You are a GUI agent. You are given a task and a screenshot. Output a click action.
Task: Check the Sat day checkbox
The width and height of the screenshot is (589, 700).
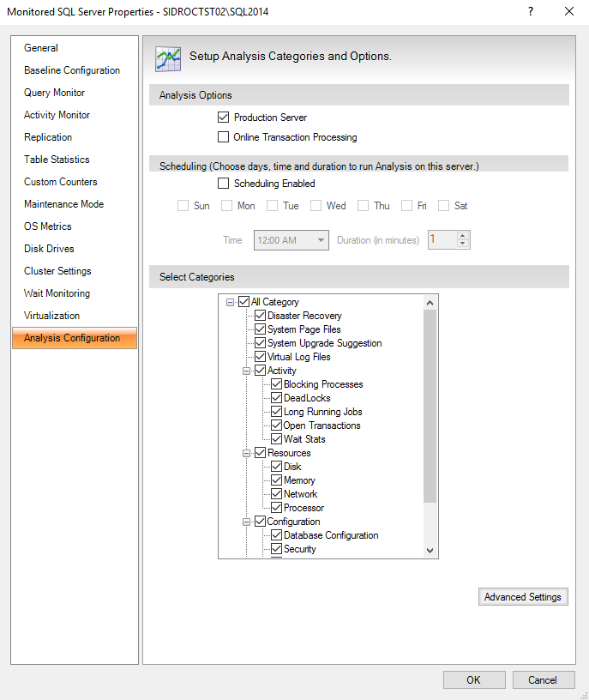tap(443, 205)
